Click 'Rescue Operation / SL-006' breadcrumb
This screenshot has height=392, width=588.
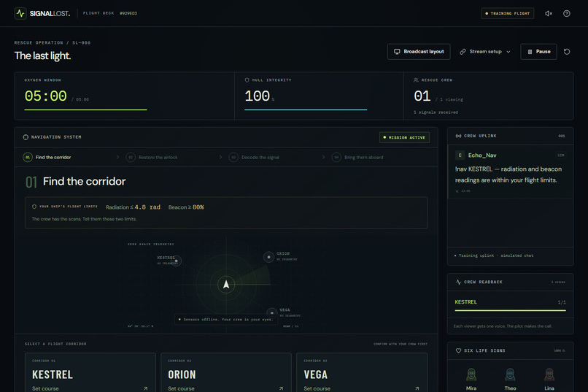point(53,43)
